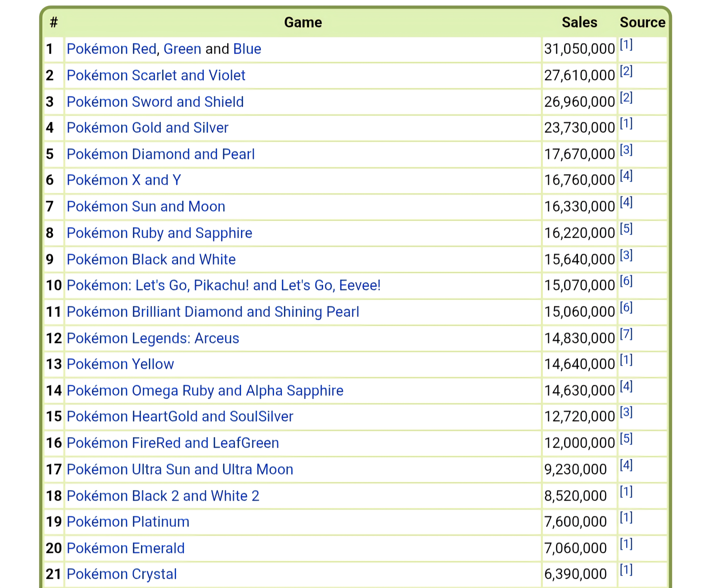Click citation [5] for Ruby and Sapphire
The width and height of the screenshot is (715, 588).
(x=626, y=229)
